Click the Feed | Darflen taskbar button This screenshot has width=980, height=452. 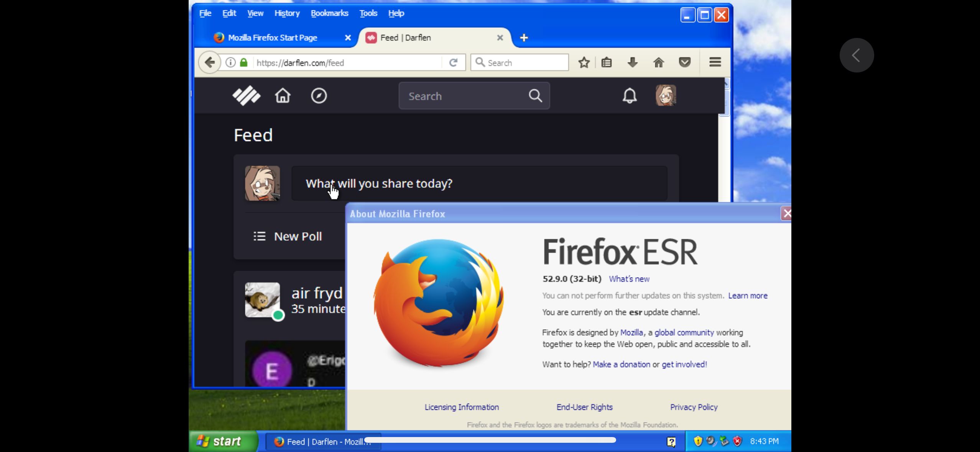(x=323, y=442)
